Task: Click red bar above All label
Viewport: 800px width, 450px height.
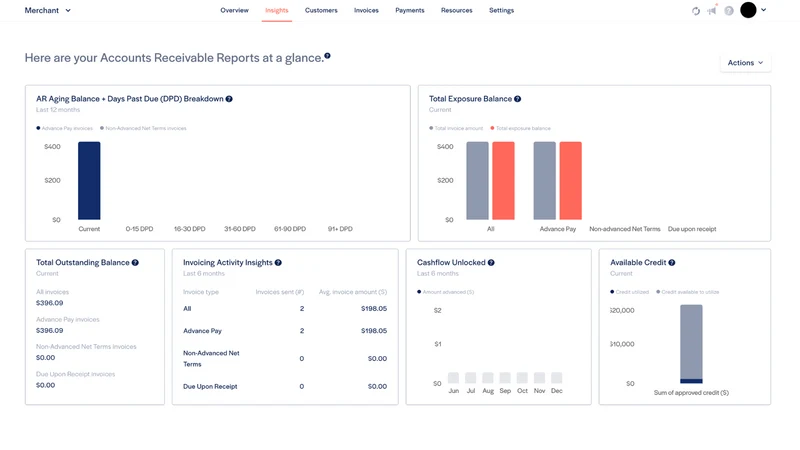Action: pyautogui.click(x=504, y=181)
